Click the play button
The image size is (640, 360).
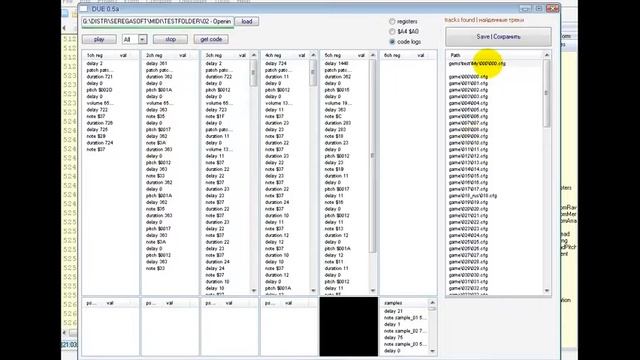click(99, 39)
